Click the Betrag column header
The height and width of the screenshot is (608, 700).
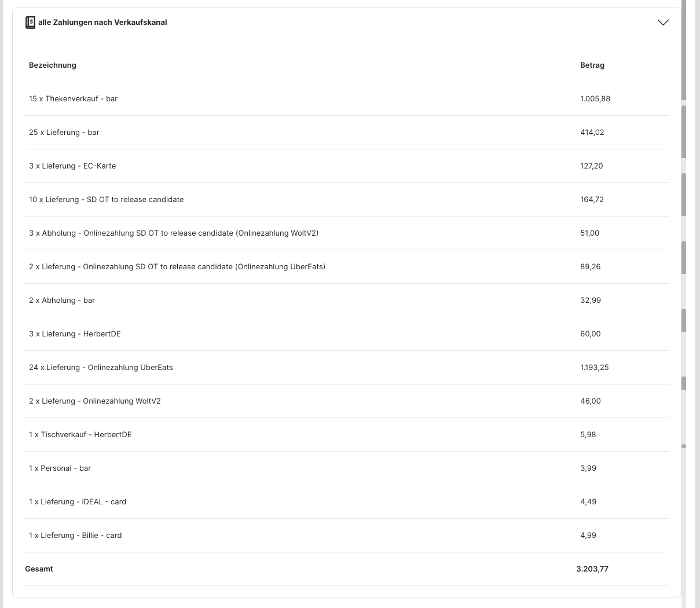pos(592,65)
